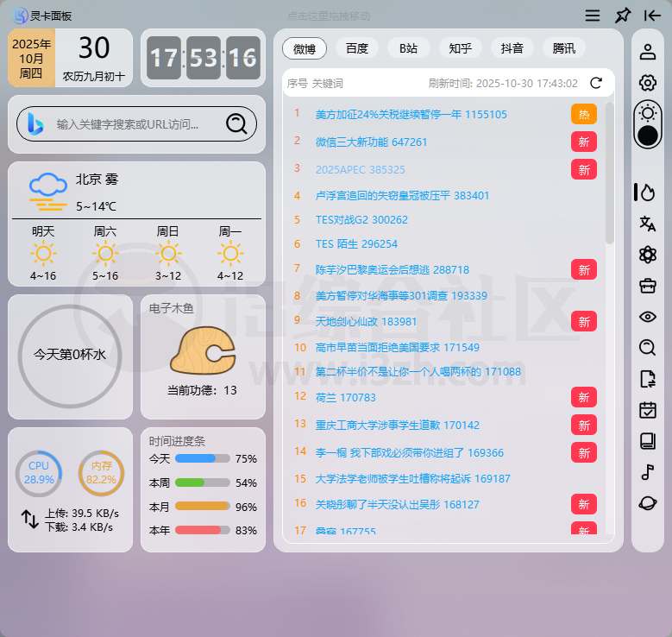Click 明天 weather forecast
The height and width of the screenshot is (637, 672).
click(43, 253)
